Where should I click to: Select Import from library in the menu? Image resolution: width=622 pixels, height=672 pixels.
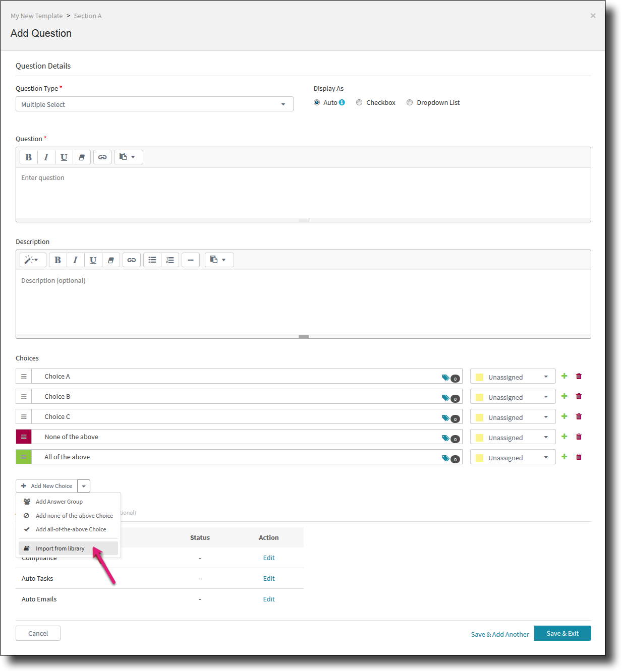[x=60, y=548]
